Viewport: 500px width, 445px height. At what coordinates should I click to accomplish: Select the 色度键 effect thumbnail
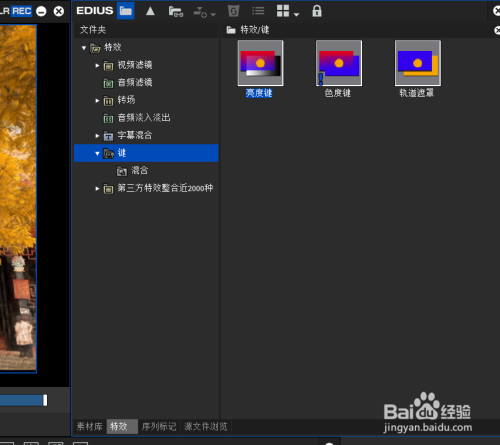pyautogui.click(x=339, y=63)
